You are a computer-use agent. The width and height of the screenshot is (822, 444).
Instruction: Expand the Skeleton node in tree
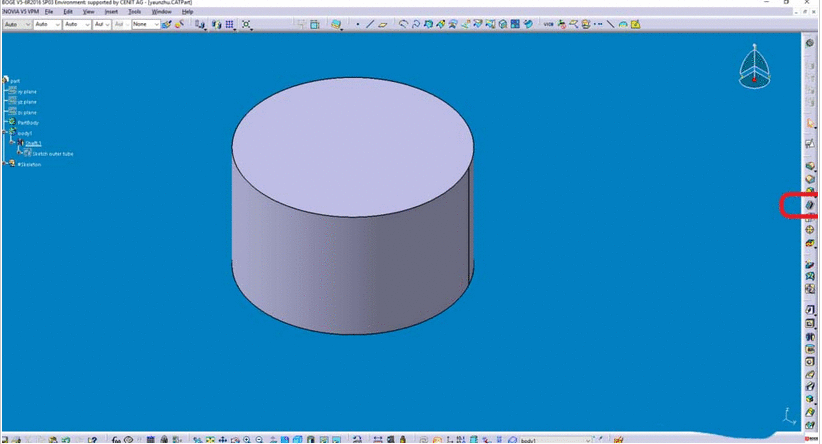5,164
